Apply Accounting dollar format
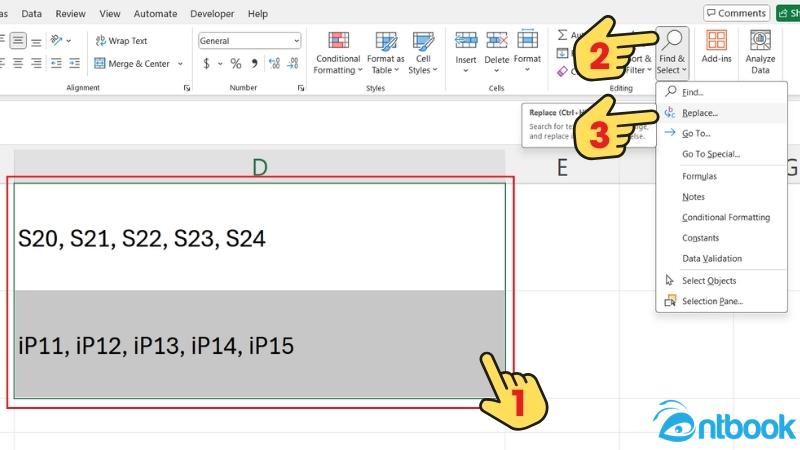The height and width of the screenshot is (450, 800). tap(207, 64)
